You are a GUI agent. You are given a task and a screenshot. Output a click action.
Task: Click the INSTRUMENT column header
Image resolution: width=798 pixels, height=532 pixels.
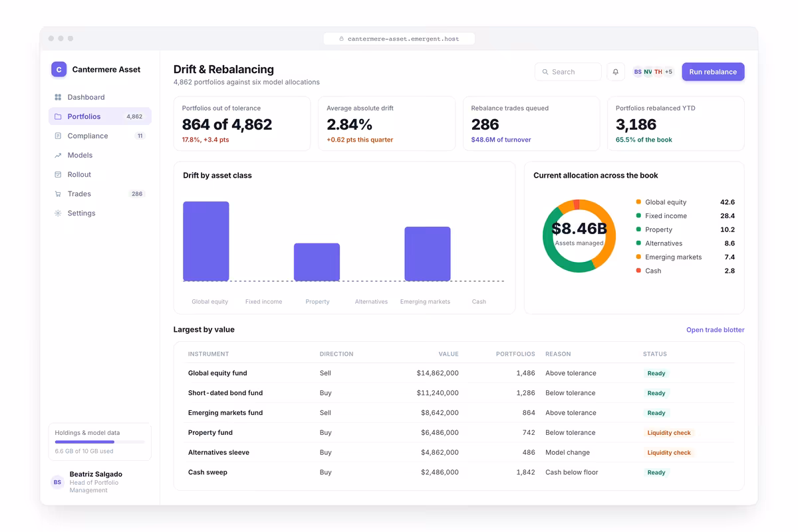tap(208, 354)
